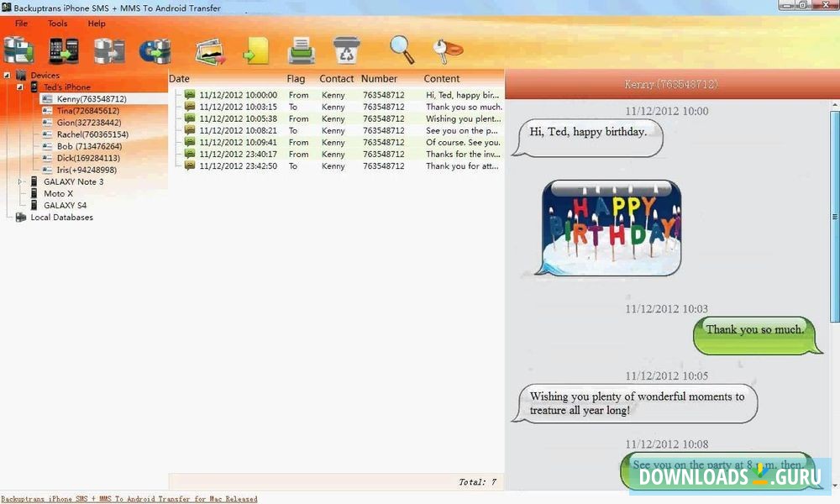Click the 'Wishing you plenty of wonderful moments' bubble
The width and height of the screenshot is (840, 504).
coord(635,403)
